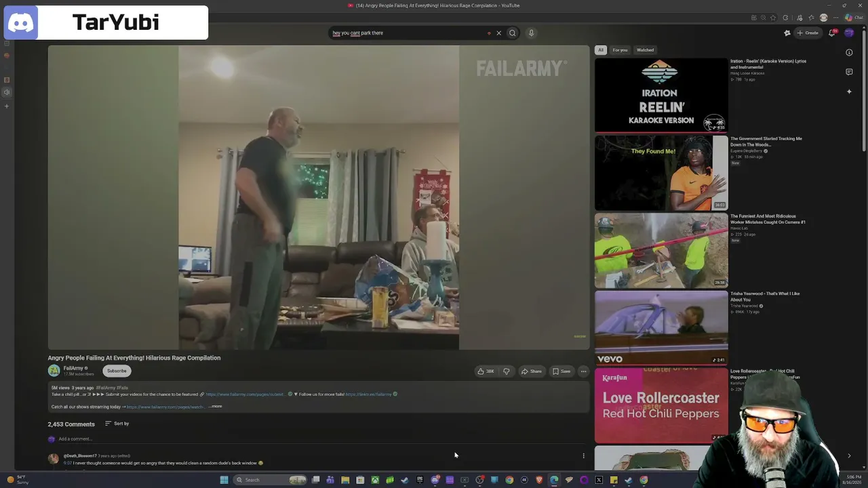The width and height of the screenshot is (868, 488).
Task: Click the 'Iration - Reelin' (Karaoke Version)' title
Action: 768,64
